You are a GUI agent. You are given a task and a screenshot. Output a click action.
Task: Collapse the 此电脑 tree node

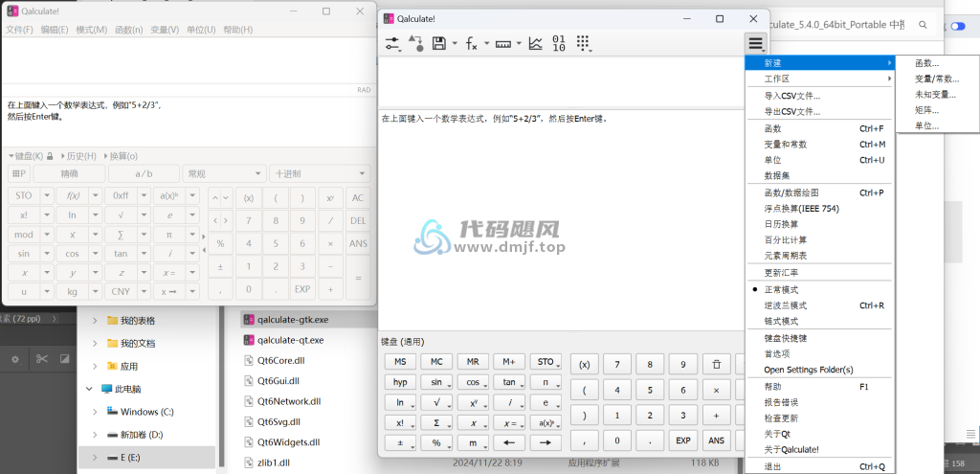(x=89, y=389)
